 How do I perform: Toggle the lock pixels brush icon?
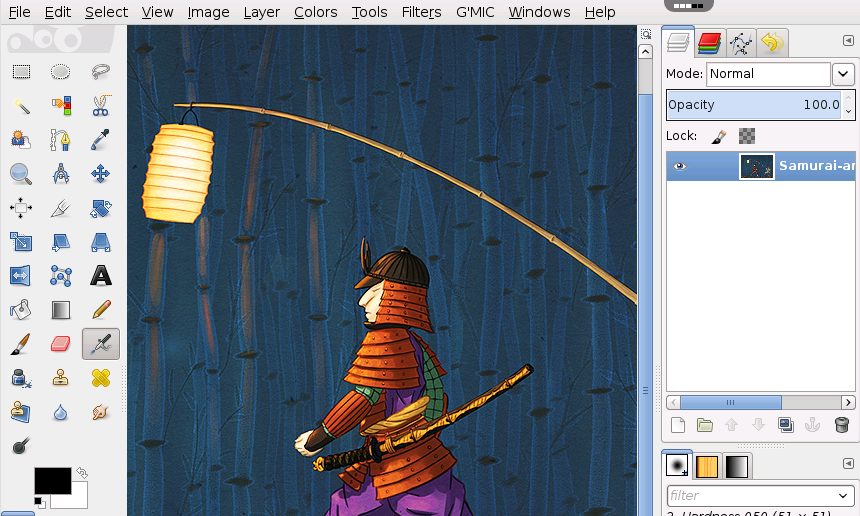[x=718, y=136]
